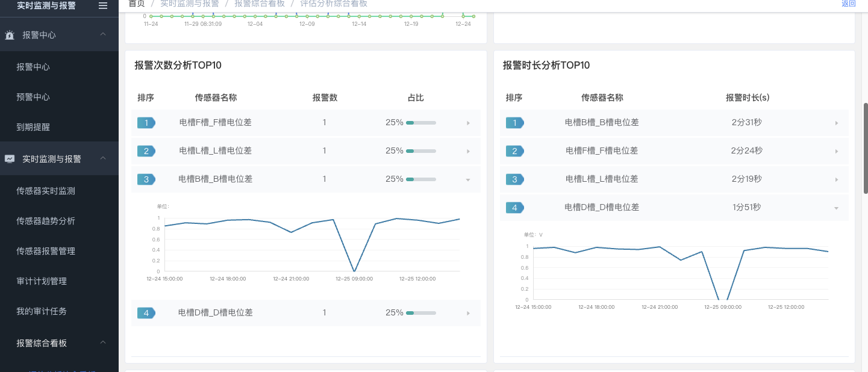Click the 25% progress bar for 电槽F槽
Image resolution: width=868 pixels, height=372 pixels.
point(421,123)
